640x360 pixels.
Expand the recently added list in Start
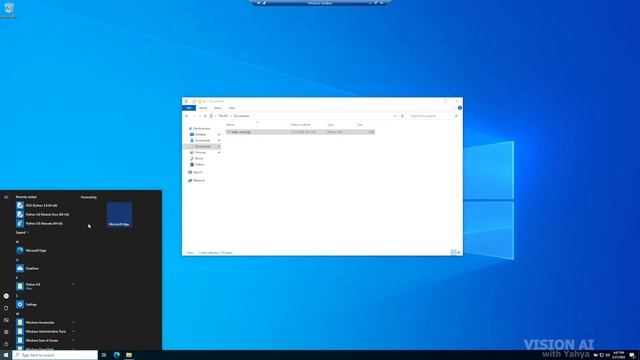pos(22,233)
